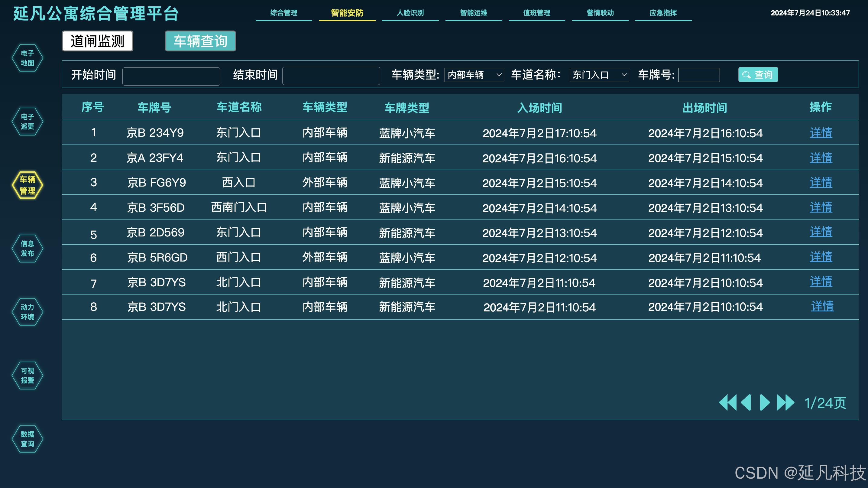The width and height of the screenshot is (868, 488).
Task: Click 新能源汽车 in the 京A 23FY4 row
Action: (407, 158)
